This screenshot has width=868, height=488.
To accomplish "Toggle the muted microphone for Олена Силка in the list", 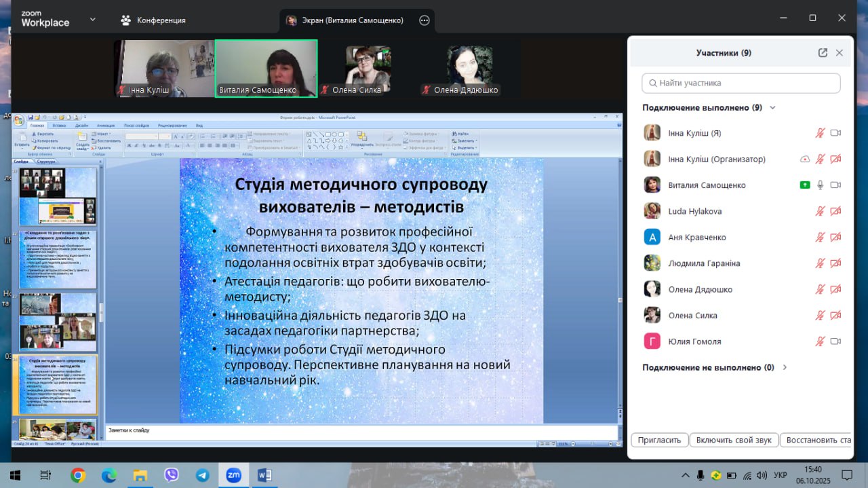I will [820, 316].
